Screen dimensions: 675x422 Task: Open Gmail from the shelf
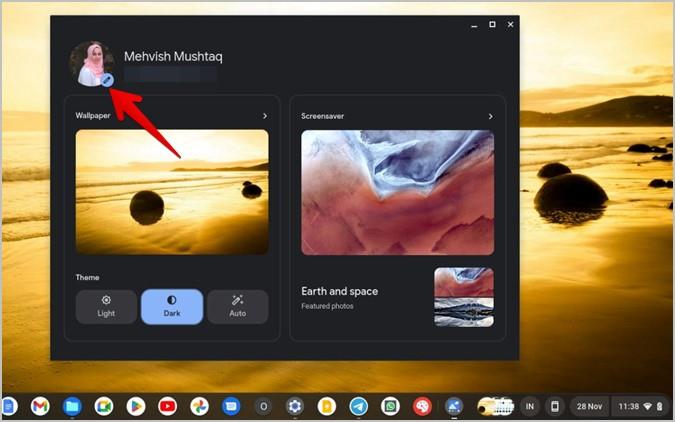40,406
